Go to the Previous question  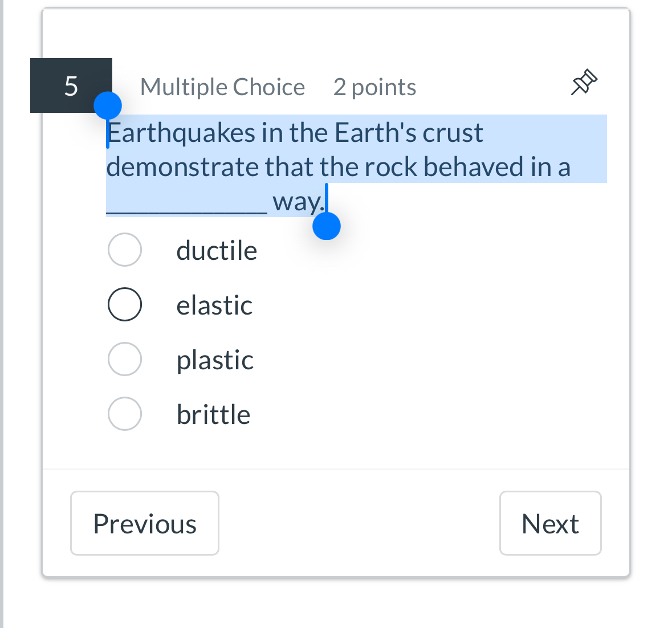tap(145, 523)
